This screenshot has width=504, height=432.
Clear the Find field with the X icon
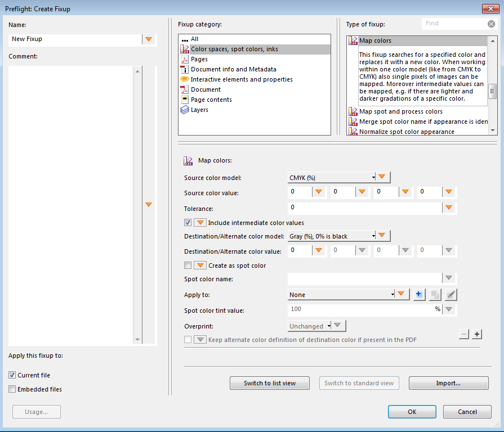[491, 24]
